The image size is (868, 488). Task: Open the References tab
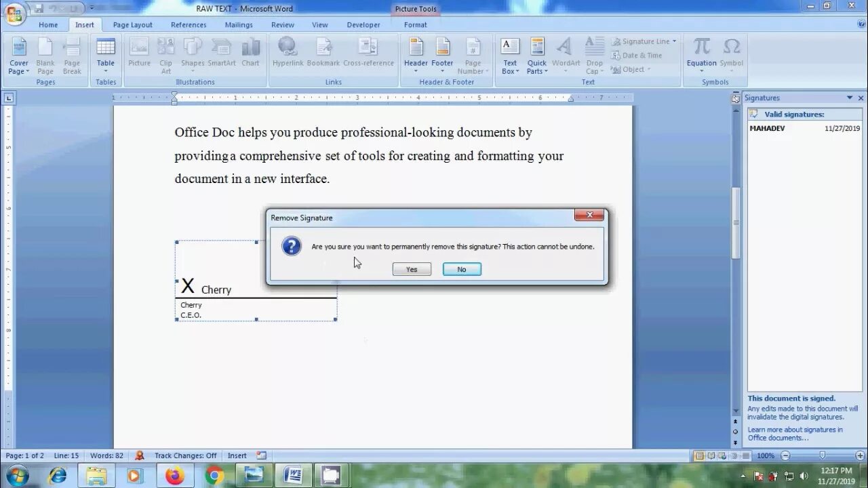pos(189,25)
